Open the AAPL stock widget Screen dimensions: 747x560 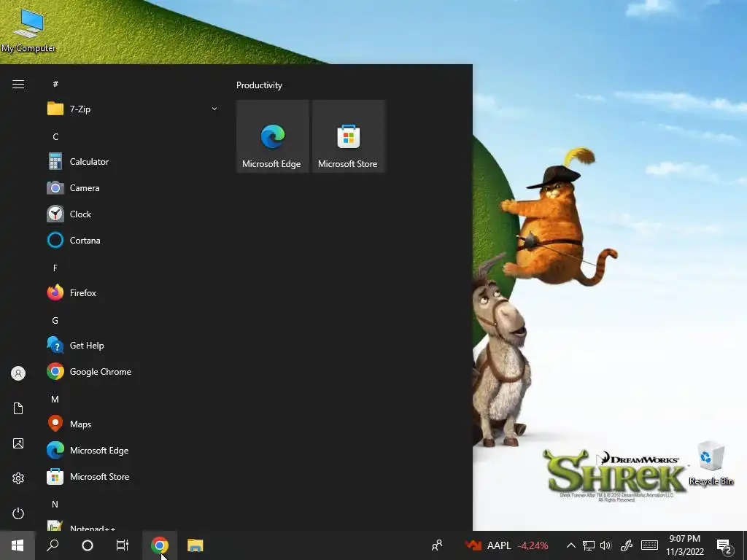507,545
